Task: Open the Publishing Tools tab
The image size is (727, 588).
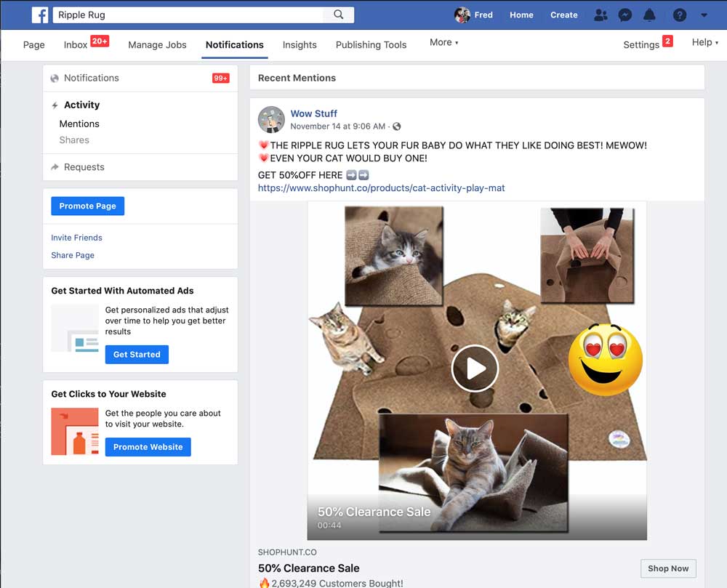Action: [371, 44]
